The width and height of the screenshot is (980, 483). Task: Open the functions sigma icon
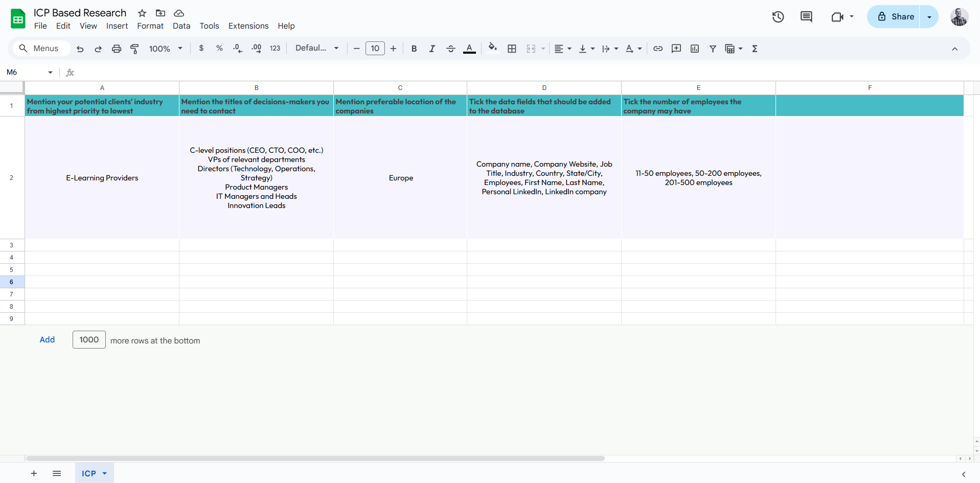755,49
